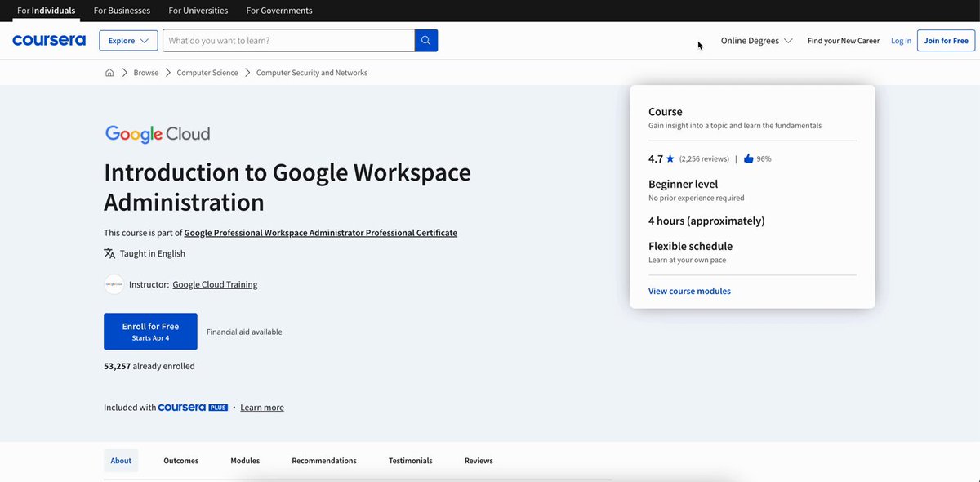Click the Join for Free button
The height and width of the screenshot is (482, 980).
(x=946, y=41)
